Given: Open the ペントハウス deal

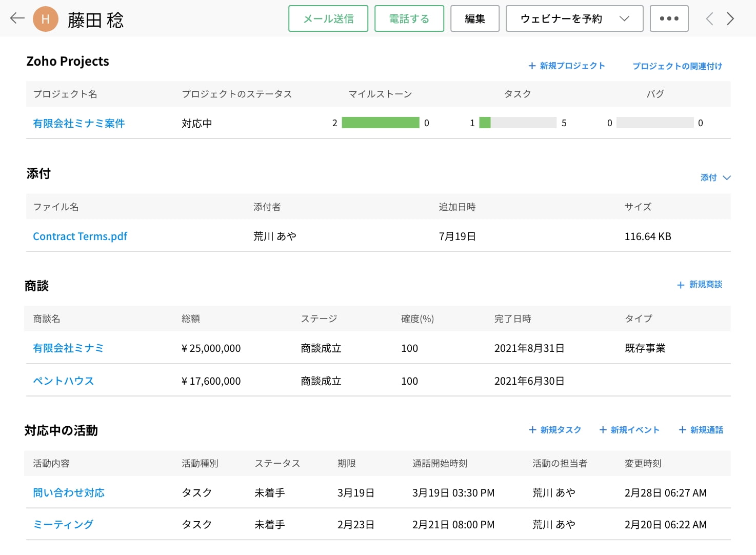Looking at the screenshot, I should coord(64,381).
